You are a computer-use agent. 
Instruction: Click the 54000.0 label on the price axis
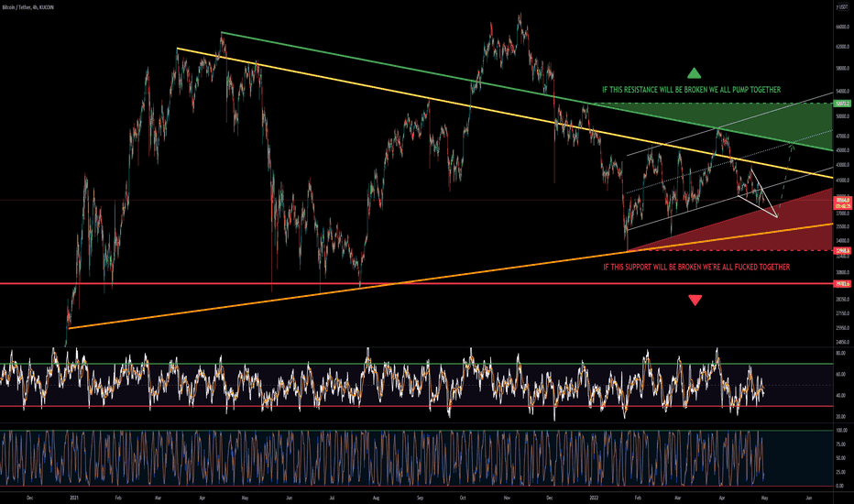point(843,92)
